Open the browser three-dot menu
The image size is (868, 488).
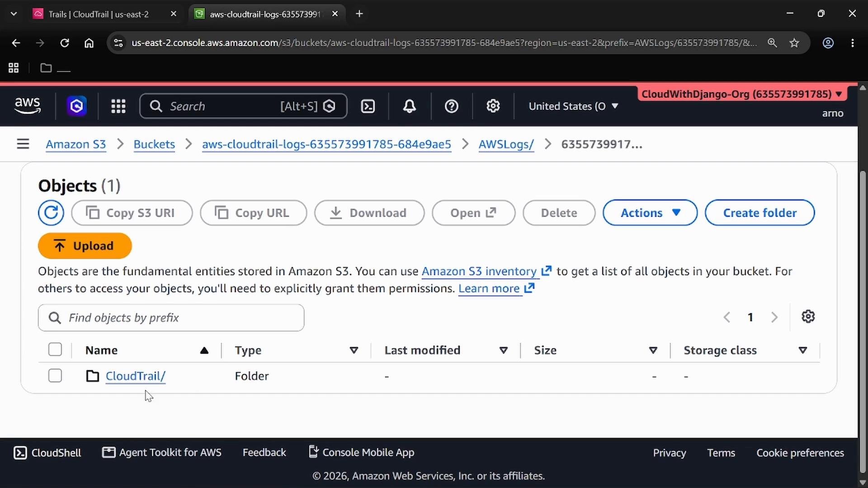point(853,43)
